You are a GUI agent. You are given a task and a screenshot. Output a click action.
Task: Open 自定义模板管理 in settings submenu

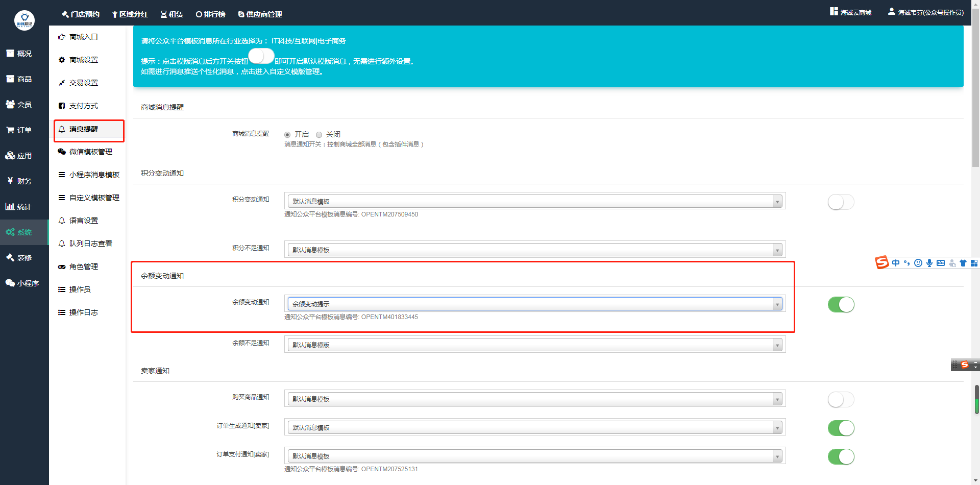(94, 198)
